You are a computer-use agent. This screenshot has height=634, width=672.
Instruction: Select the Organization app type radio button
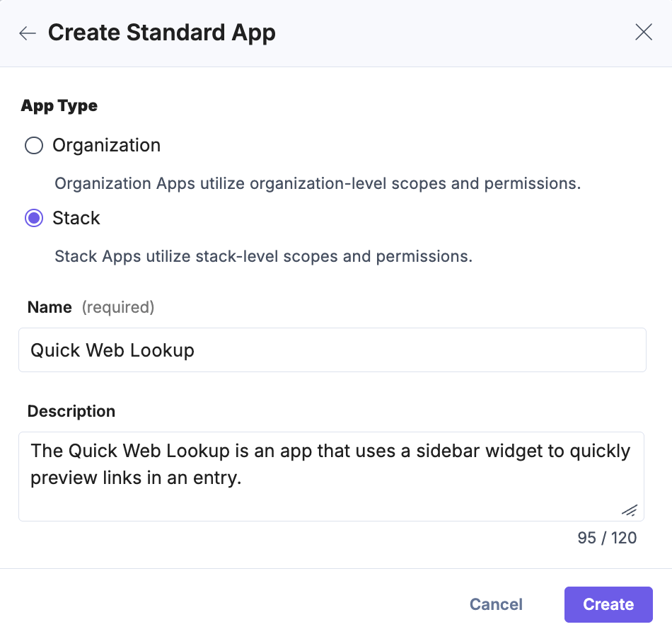pyautogui.click(x=33, y=145)
